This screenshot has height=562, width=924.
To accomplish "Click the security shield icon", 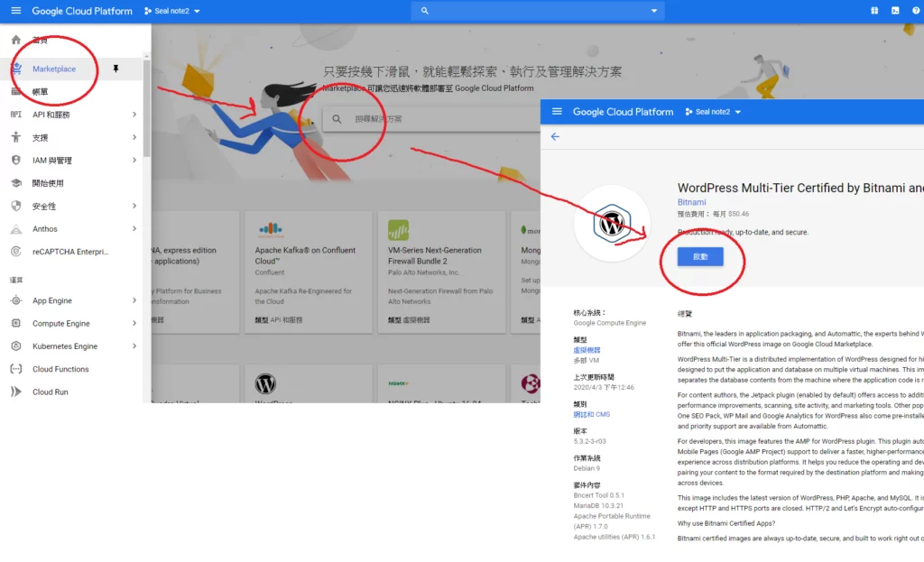I will coord(16,207).
